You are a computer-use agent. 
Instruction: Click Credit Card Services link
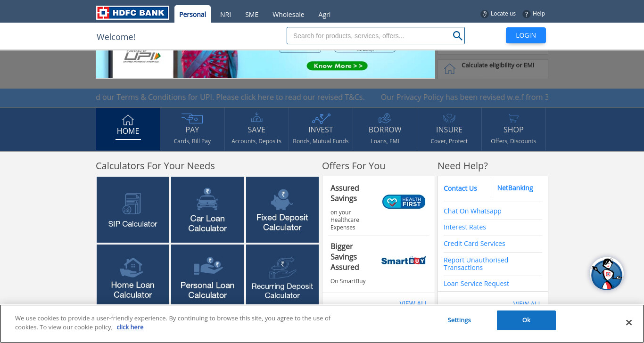pyautogui.click(x=474, y=244)
